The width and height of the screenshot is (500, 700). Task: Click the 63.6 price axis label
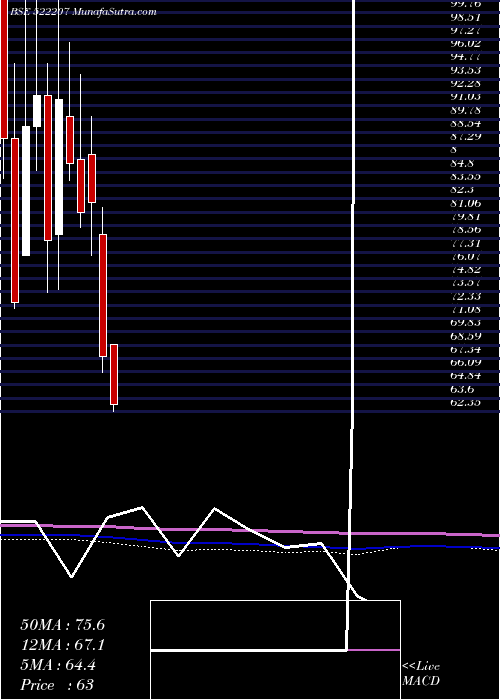(462, 389)
